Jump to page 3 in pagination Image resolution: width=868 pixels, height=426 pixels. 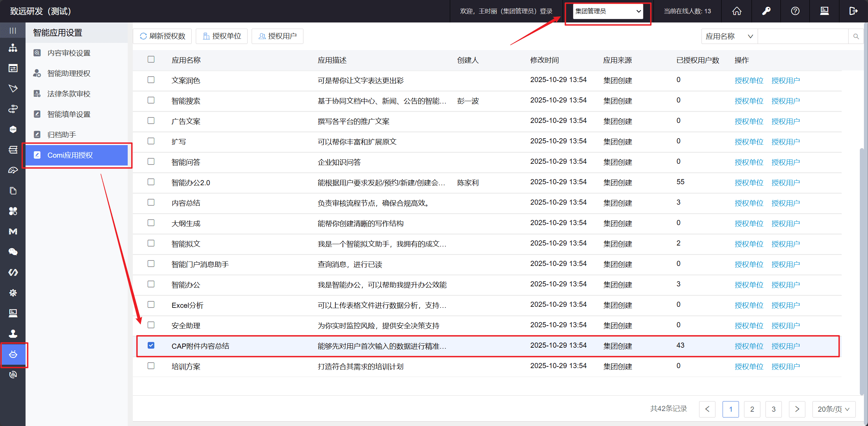tap(773, 409)
